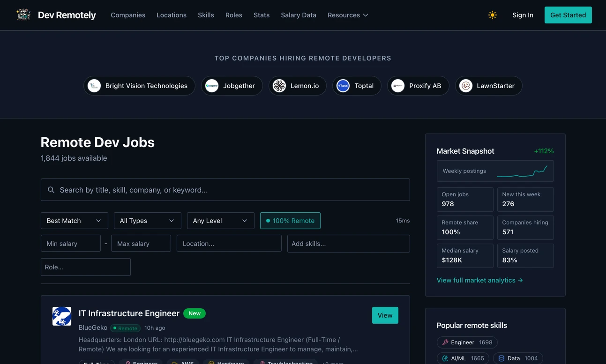Viewport: 606px width, 364px height.
Task: Click the Sign In link
Action: tap(523, 15)
